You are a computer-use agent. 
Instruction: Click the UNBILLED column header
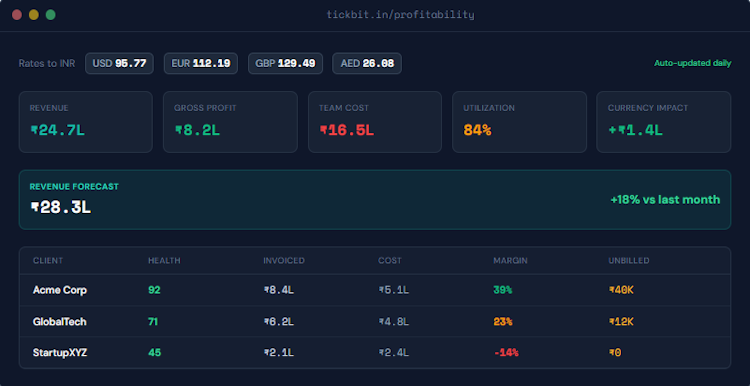point(629,261)
